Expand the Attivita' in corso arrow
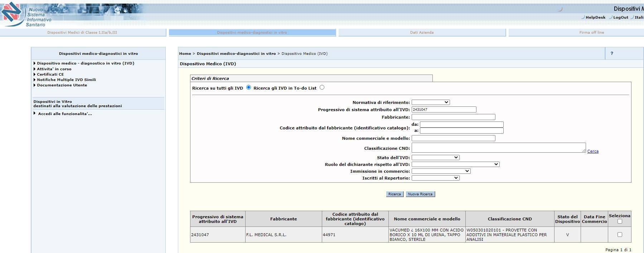 tap(35, 69)
